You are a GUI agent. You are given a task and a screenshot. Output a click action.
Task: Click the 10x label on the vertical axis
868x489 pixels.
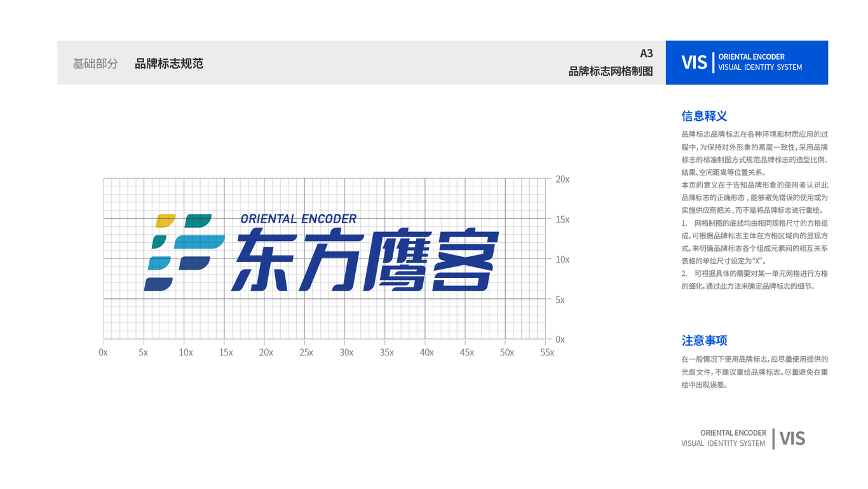[x=562, y=259]
